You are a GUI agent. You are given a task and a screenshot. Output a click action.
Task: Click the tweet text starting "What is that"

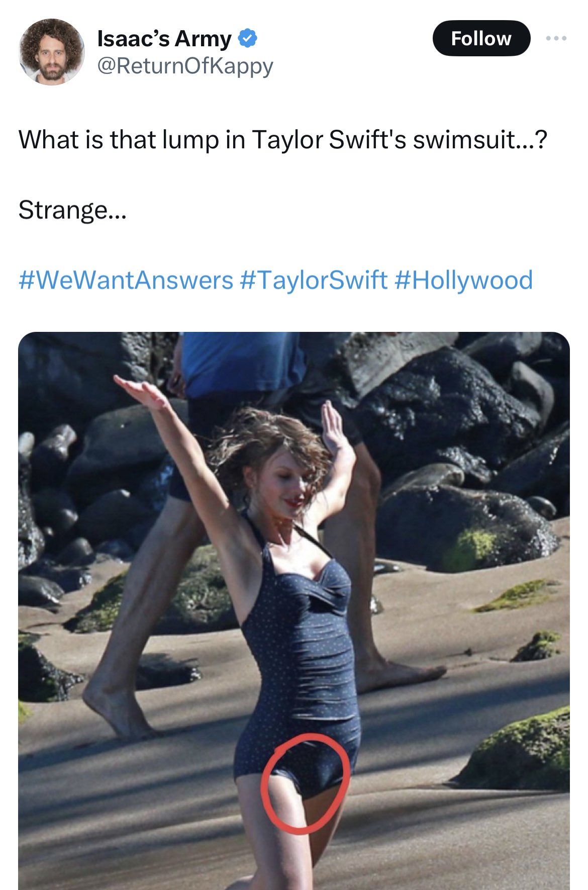click(x=282, y=140)
